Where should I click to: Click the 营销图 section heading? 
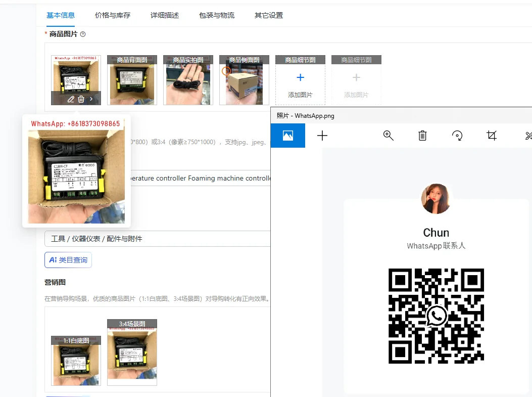tap(55, 282)
